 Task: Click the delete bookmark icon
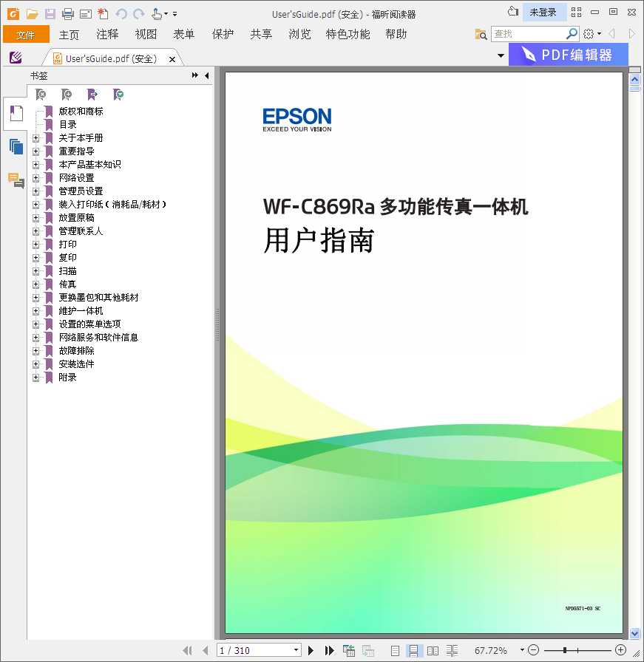[x=41, y=95]
